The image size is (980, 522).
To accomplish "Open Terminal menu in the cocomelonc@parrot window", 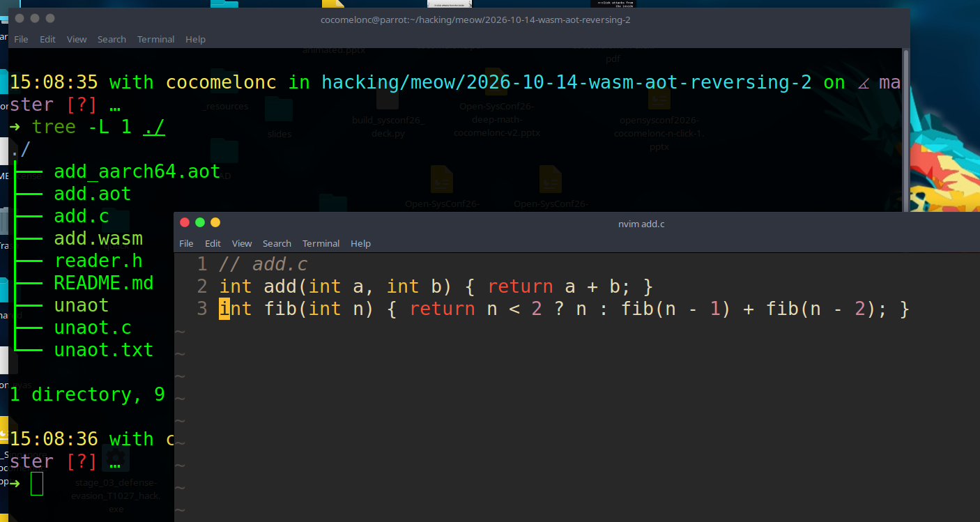I will pyautogui.click(x=155, y=39).
